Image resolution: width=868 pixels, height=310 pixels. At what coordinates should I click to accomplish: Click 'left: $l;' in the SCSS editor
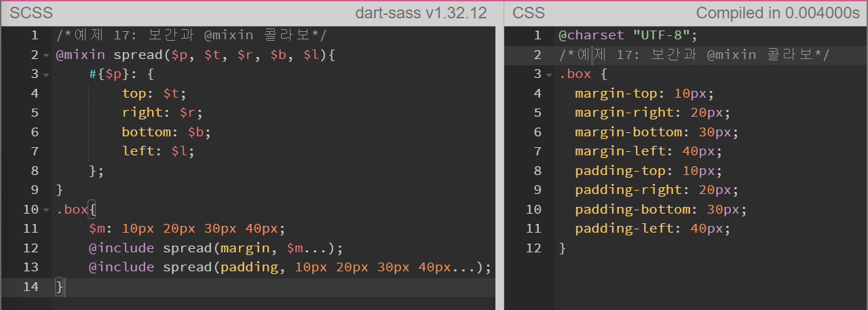coord(158,151)
